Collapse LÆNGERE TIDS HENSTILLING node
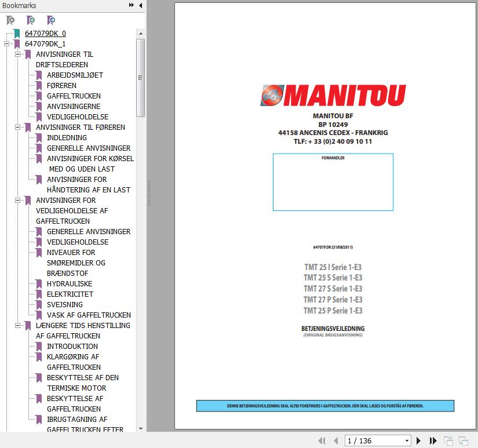Screen dimensions: 478x448 [18, 325]
